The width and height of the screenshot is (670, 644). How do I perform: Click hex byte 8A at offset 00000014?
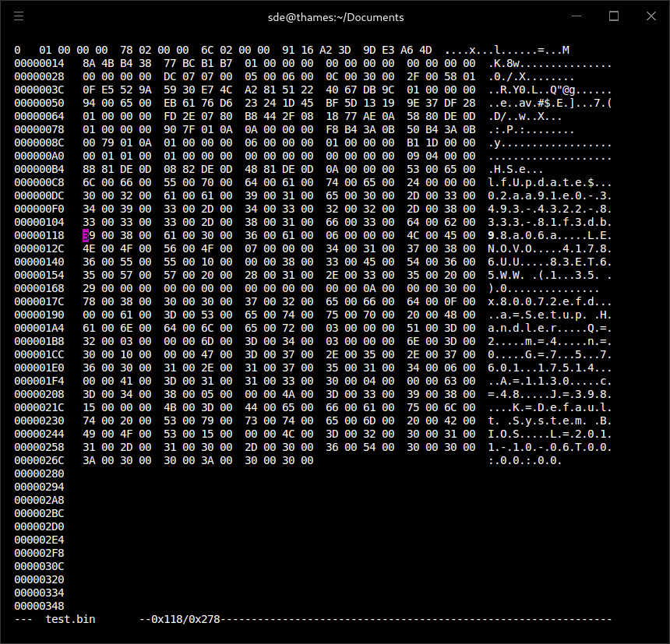click(89, 63)
